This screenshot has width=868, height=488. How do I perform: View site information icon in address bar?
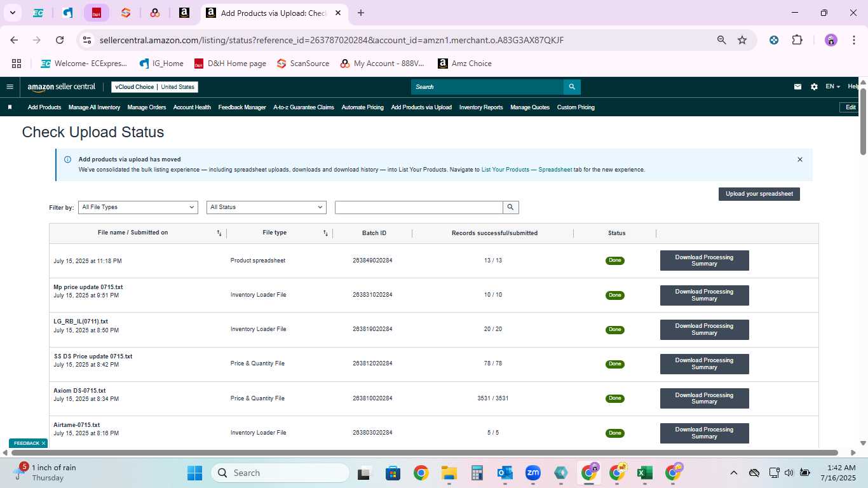click(87, 40)
